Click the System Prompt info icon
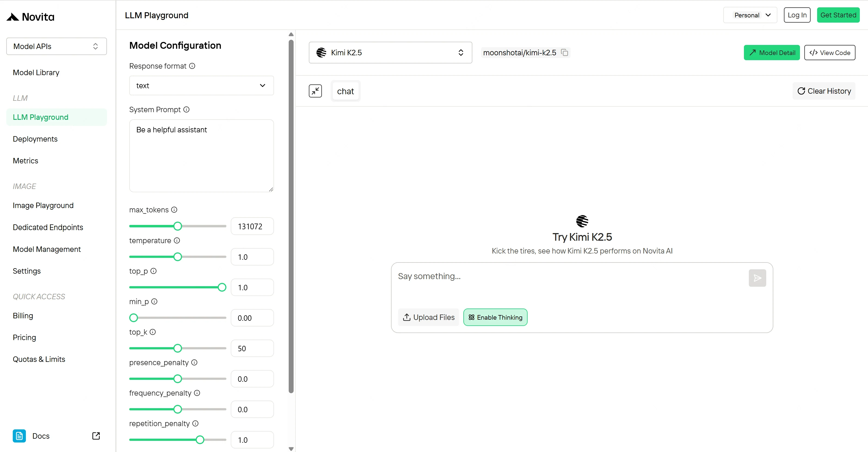 pos(186,110)
